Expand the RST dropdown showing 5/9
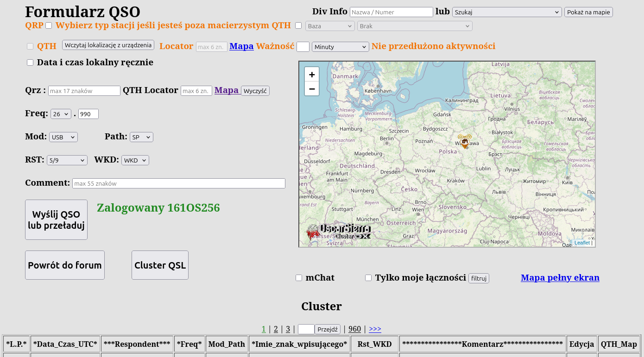The height and width of the screenshot is (357, 644). 67,160
